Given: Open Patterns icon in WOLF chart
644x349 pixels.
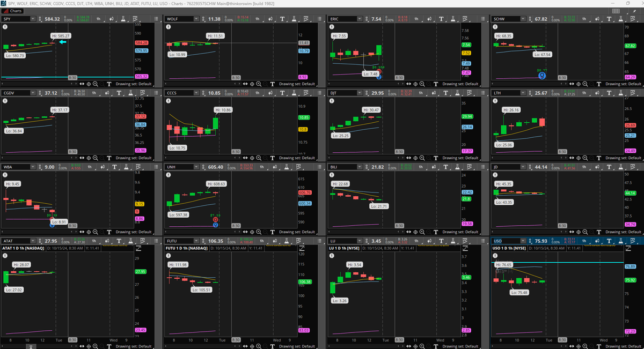Looking at the screenshot, I should pyautogui.click(x=306, y=19).
